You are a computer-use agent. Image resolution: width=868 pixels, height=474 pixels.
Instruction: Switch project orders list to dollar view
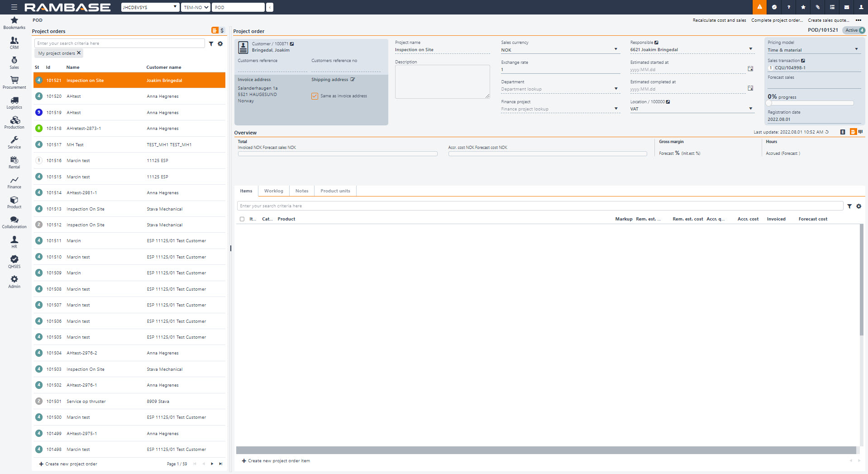click(222, 30)
